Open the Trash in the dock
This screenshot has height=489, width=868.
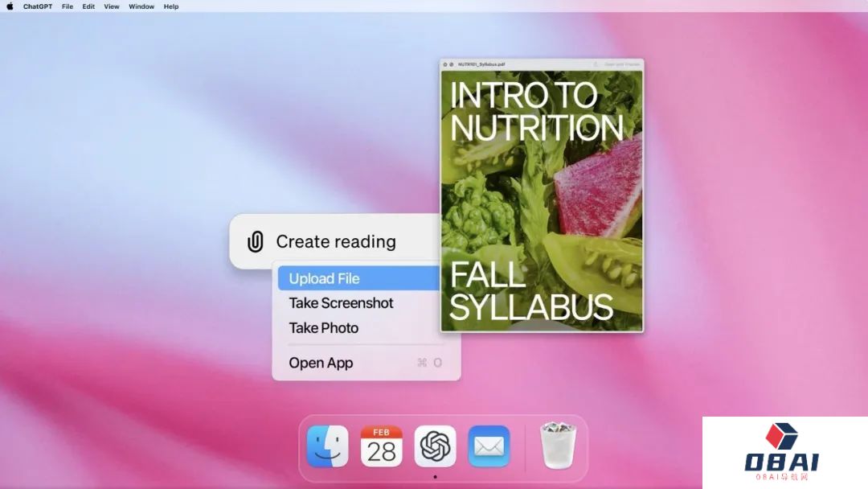point(558,446)
